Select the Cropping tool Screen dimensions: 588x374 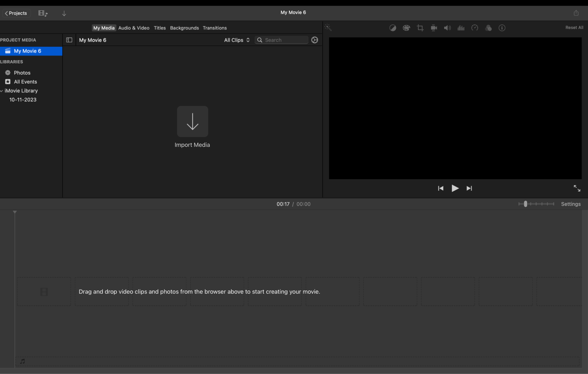tap(420, 28)
